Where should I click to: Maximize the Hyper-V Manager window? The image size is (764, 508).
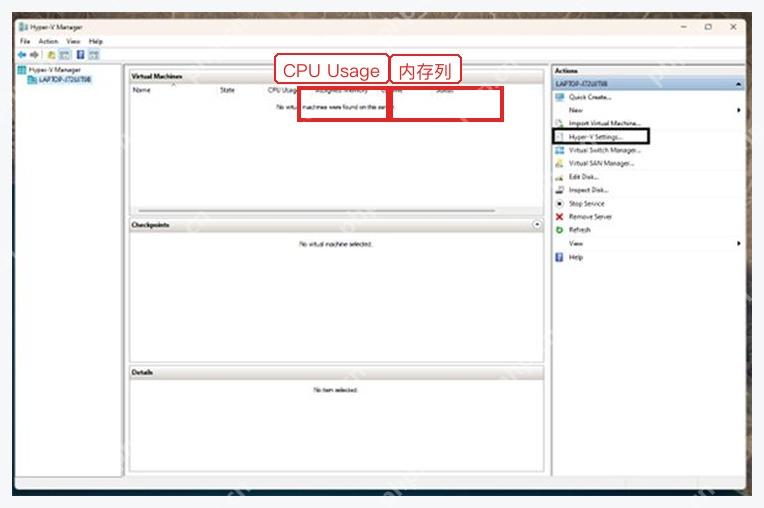pos(708,27)
